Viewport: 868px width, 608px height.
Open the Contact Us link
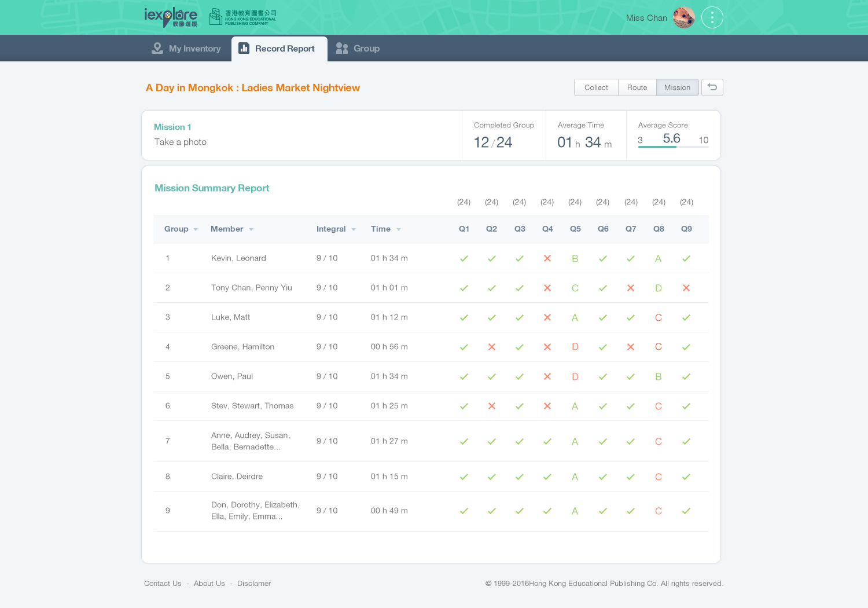163,584
